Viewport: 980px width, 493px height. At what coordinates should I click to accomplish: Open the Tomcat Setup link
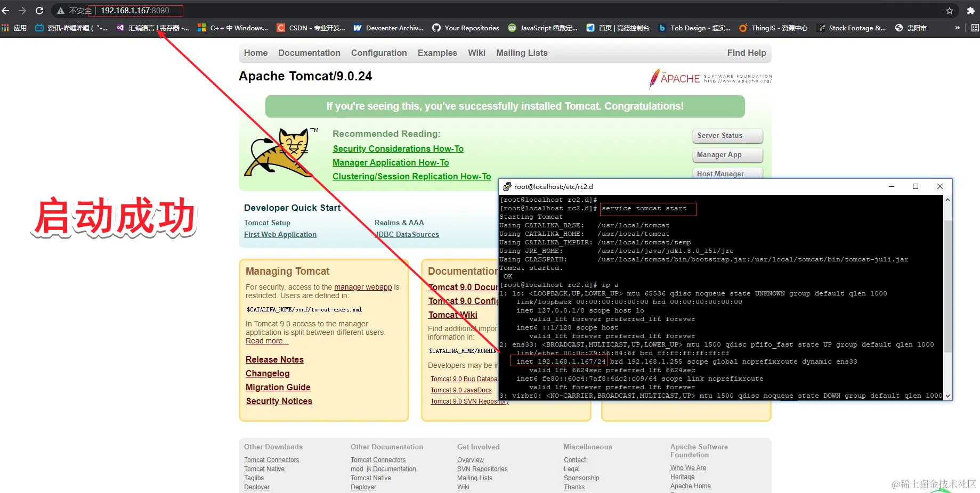click(x=267, y=223)
